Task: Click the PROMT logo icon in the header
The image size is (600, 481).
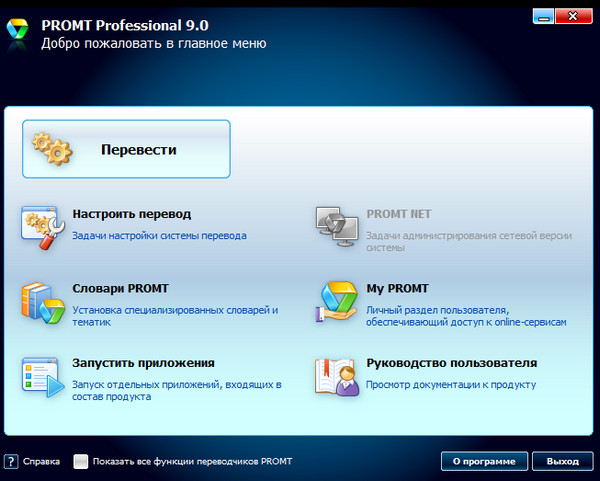Action: (17, 30)
